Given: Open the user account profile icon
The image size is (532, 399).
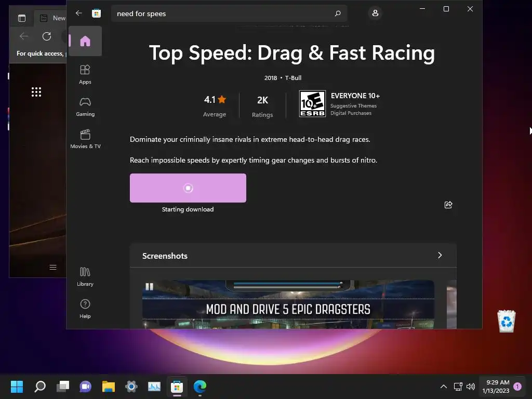Looking at the screenshot, I should (375, 13).
